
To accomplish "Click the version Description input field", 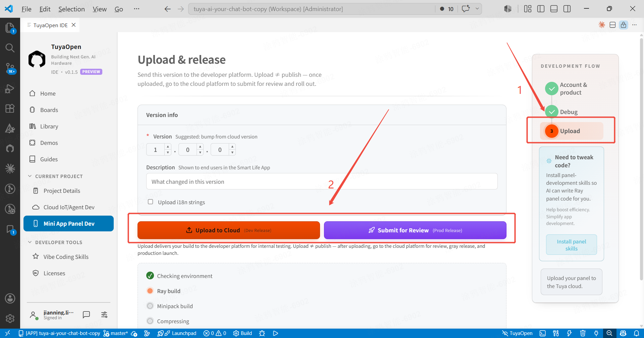I will (x=322, y=181).
